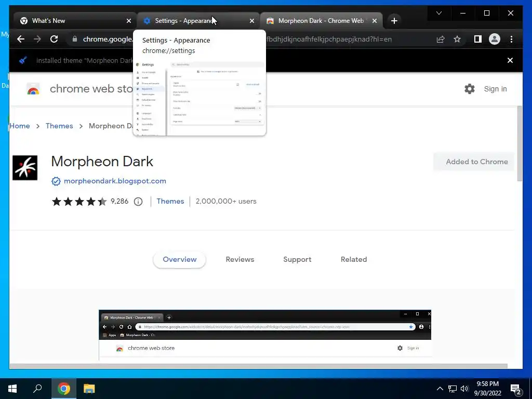This screenshot has width=532, height=399.
Task: Select the Overview tab
Action: 179,260
